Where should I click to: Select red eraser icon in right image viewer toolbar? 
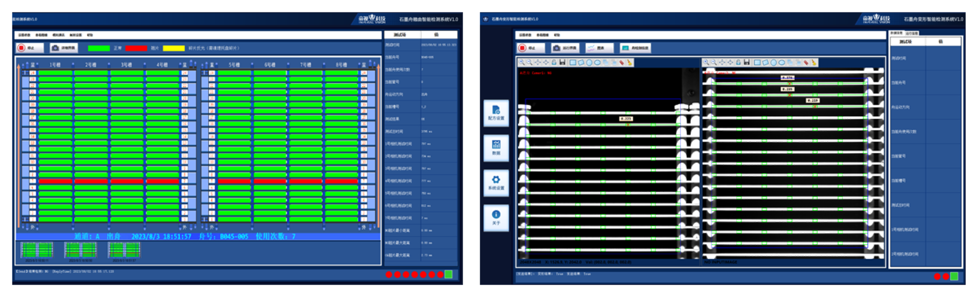tap(806, 63)
